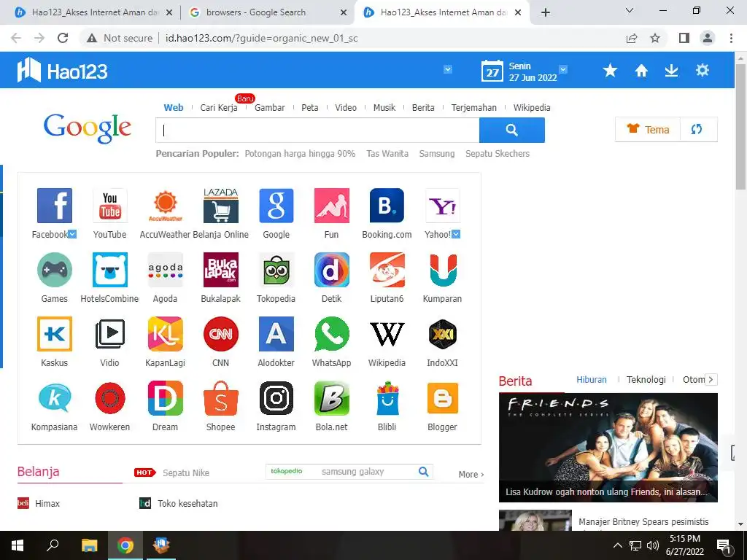The image size is (747, 560).
Task: Reload the page
Action: 63,38
